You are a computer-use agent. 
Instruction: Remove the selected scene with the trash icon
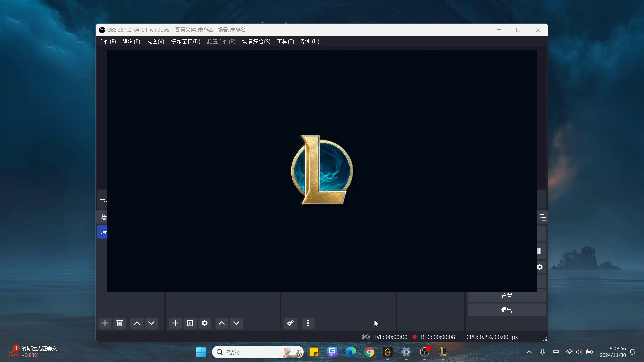pyautogui.click(x=120, y=323)
